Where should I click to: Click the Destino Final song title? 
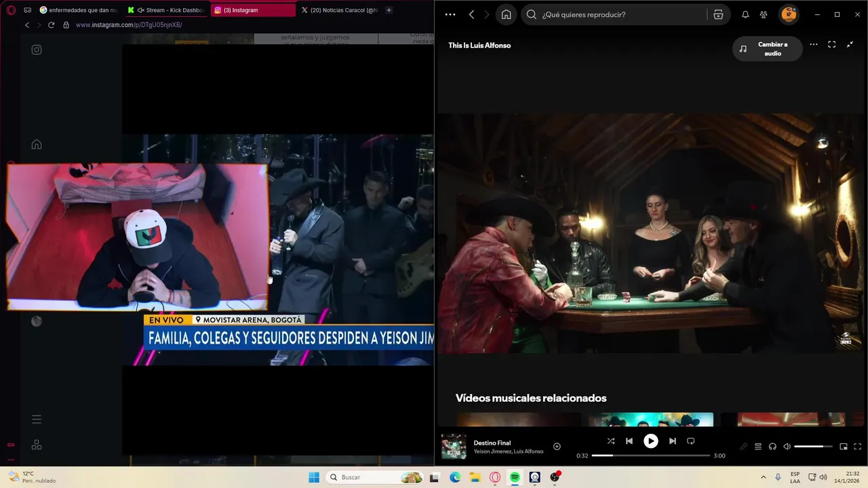(x=492, y=443)
